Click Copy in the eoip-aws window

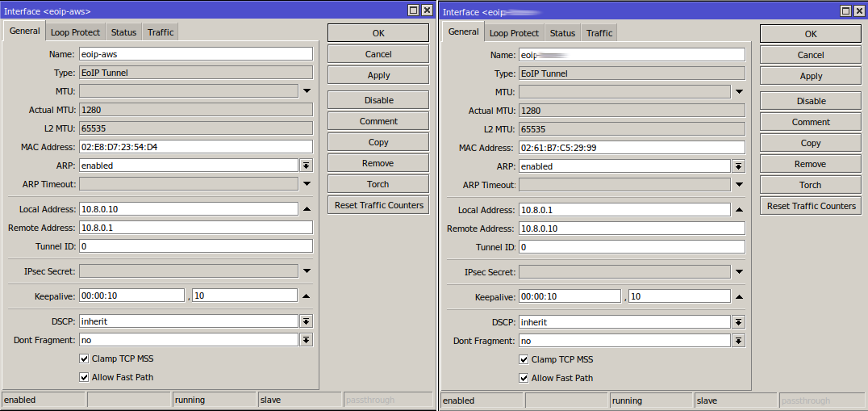[378, 142]
